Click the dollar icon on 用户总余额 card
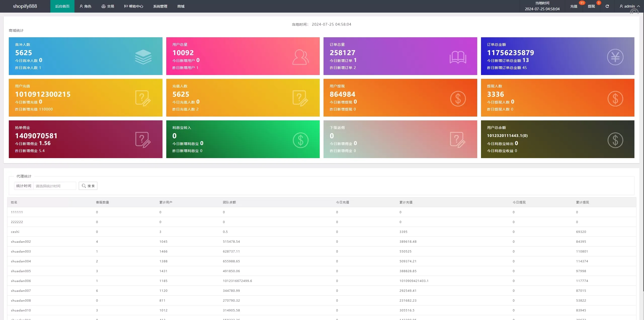Image resolution: width=644 pixels, height=320 pixels. (x=615, y=140)
